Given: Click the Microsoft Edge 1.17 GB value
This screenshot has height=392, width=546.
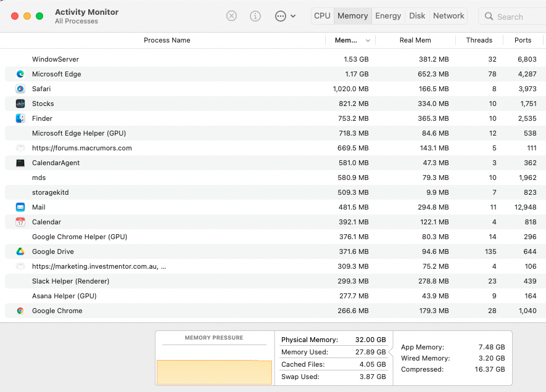Looking at the screenshot, I should coord(357,74).
